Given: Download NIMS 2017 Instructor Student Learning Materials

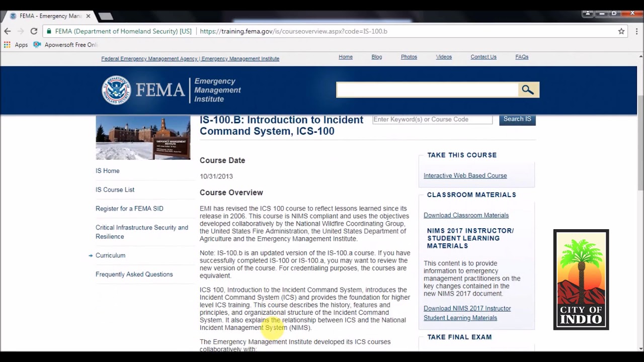Looking at the screenshot, I should [467, 313].
